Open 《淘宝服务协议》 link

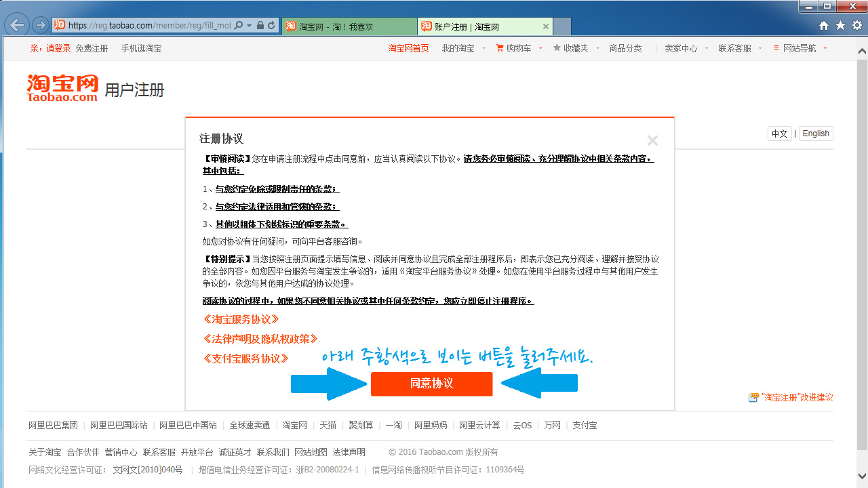click(x=241, y=319)
